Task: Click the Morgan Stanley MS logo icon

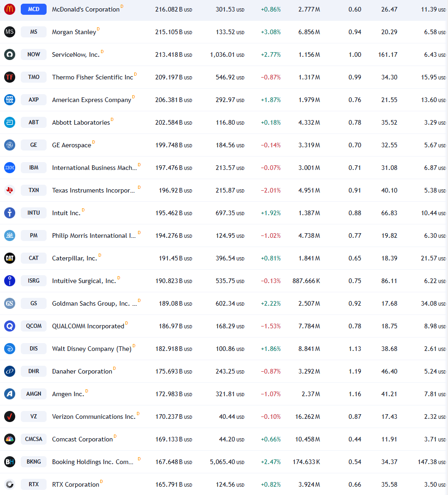Action: (x=10, y=32)
